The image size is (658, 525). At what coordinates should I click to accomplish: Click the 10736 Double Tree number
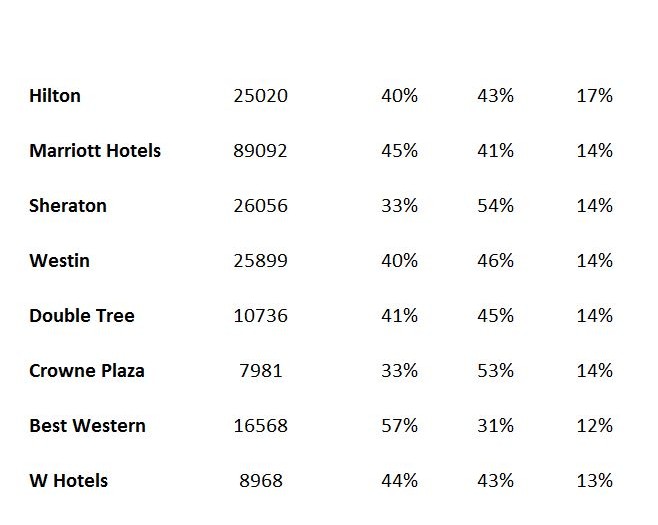click(261, 316)
